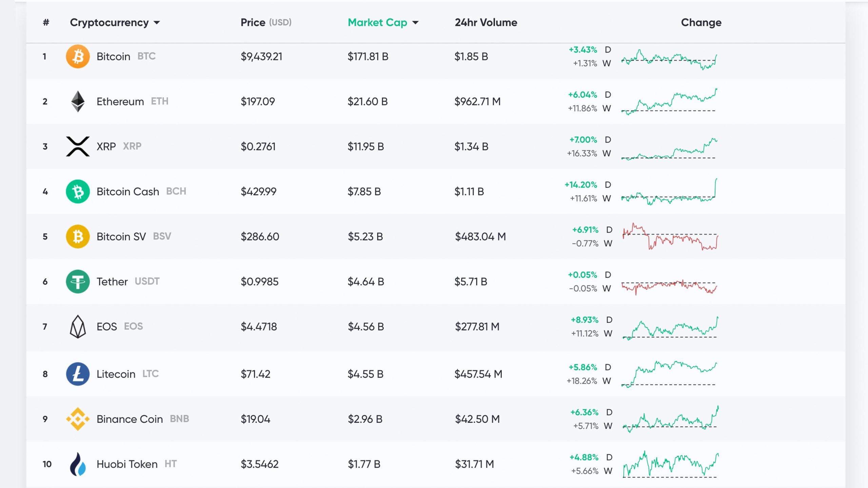This screenshot has height=488, width=868.
Task: Click the Cryptocurrency header label
Action: (109, 22)
